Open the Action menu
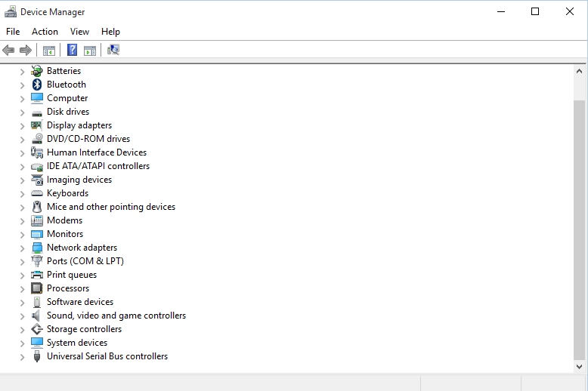The image size is (588, 391). coord(45,32)
